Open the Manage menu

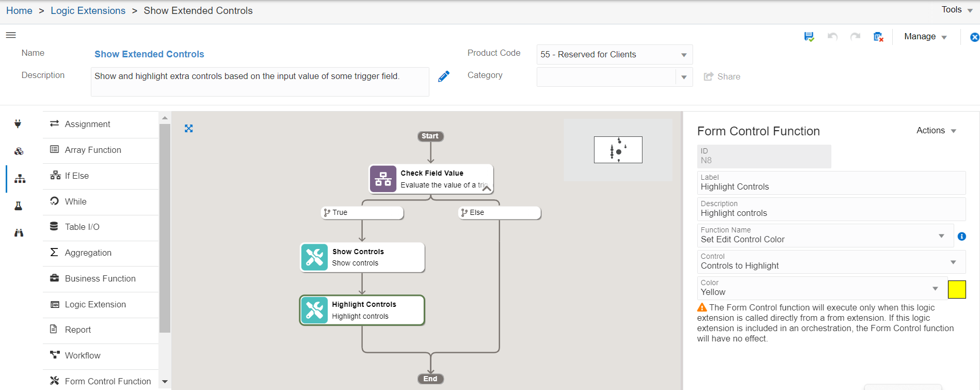[925, 37]
